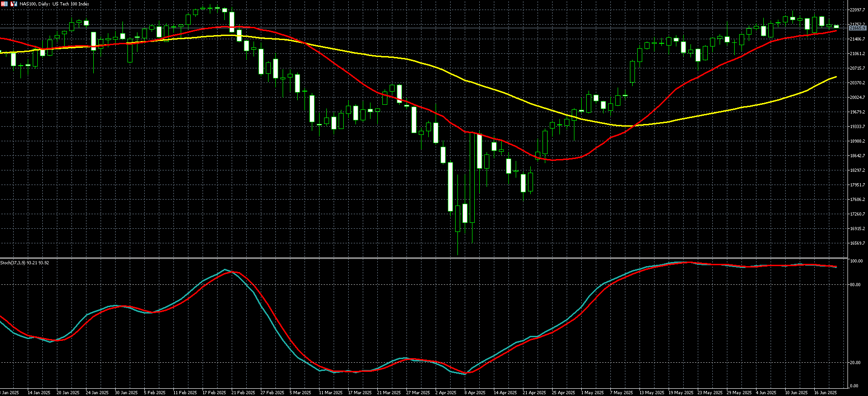Image resolution: width=868 pixels, height=396 pixels.
Task: Click the '21 Feb 2025' date label
Action: pos(243,392)
